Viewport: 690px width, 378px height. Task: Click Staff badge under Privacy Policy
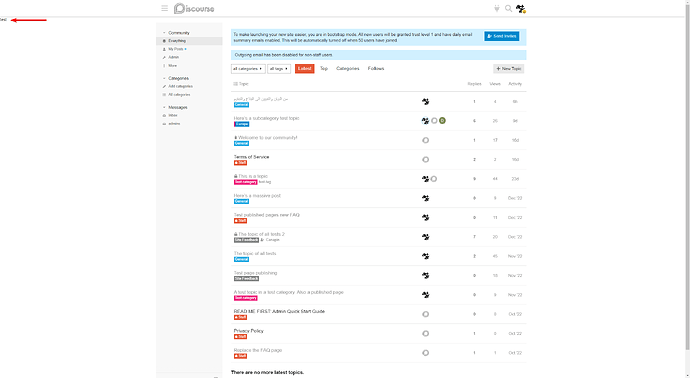240,337
